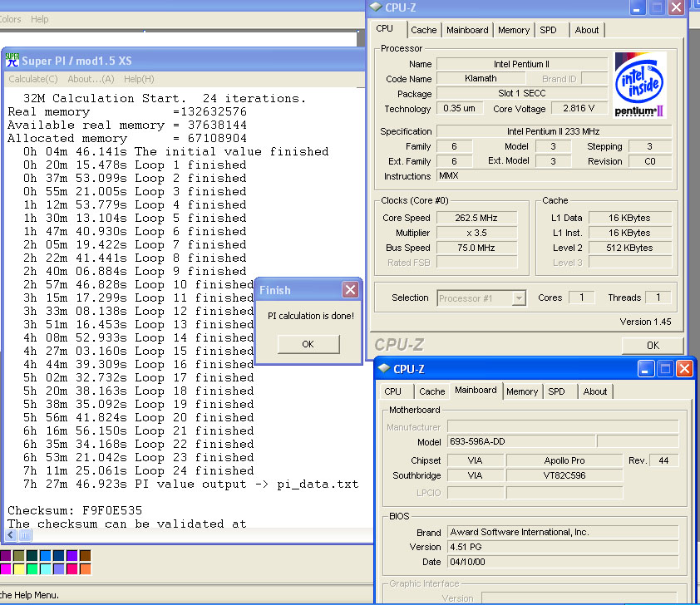
Task: Choose the bright green color swatch
Action: (32, 569)
